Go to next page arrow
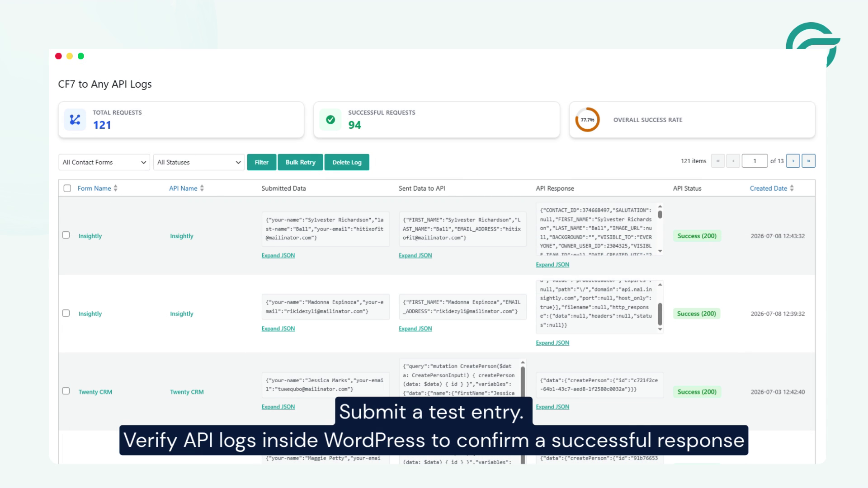The image size is (868, 488). pyautogui.click(x=793, y=161)
